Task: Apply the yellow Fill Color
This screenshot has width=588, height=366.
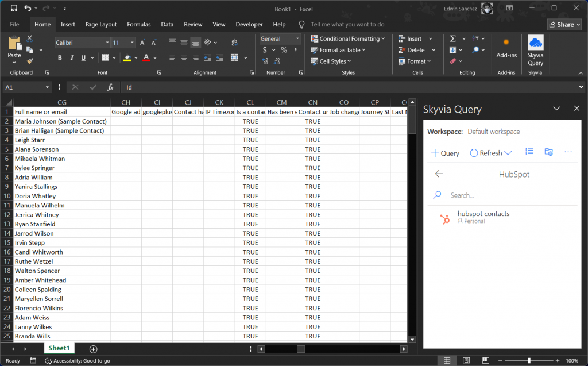Action: click(127, 58)
